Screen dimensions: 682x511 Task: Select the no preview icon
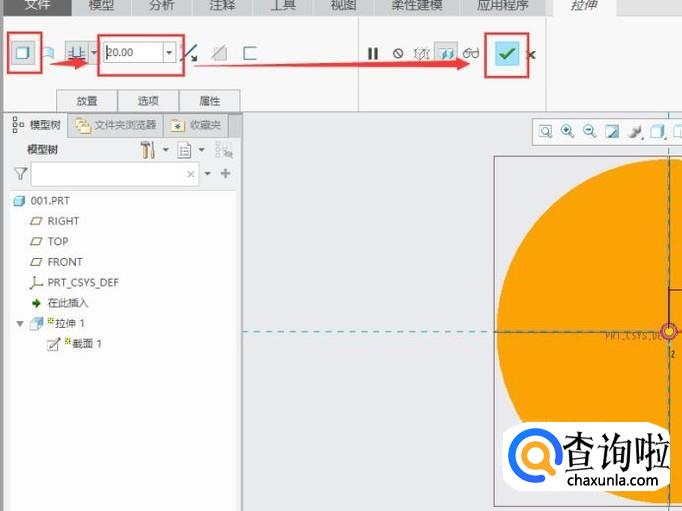tap(398, 53)
